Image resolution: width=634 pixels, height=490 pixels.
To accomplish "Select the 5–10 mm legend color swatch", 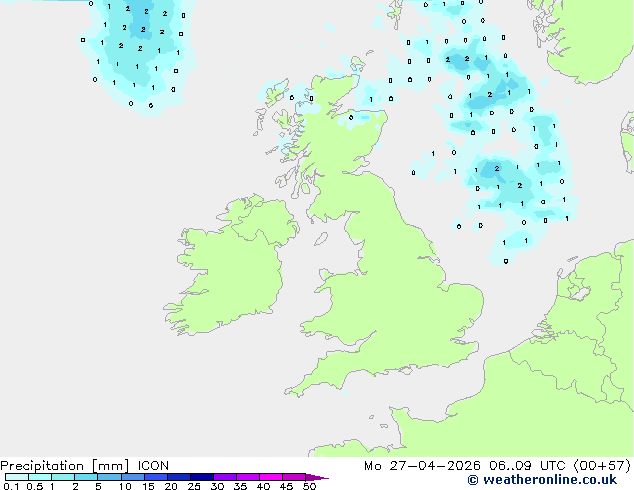I will (109, 477).
